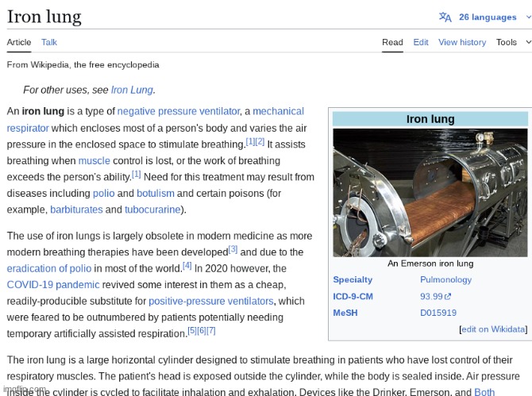Select the Read tab

coord(392,42)
